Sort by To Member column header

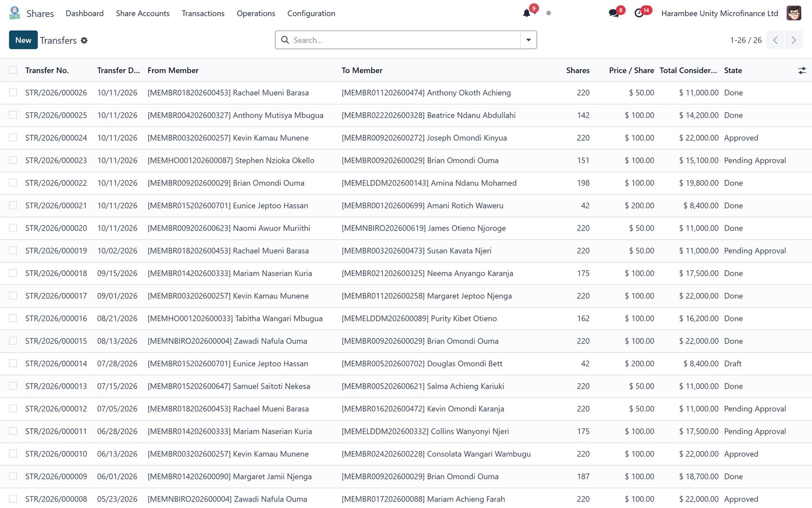click(362, 71)
